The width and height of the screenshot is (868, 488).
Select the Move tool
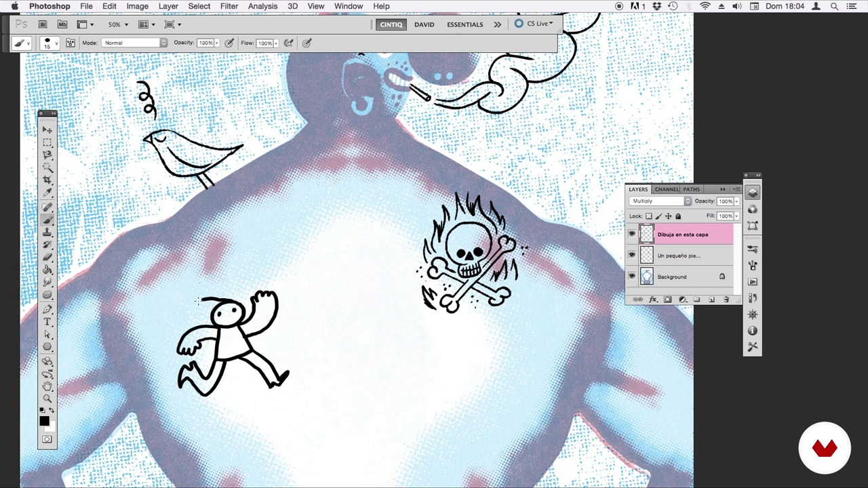pyautogui.click(x=47, y=129)
